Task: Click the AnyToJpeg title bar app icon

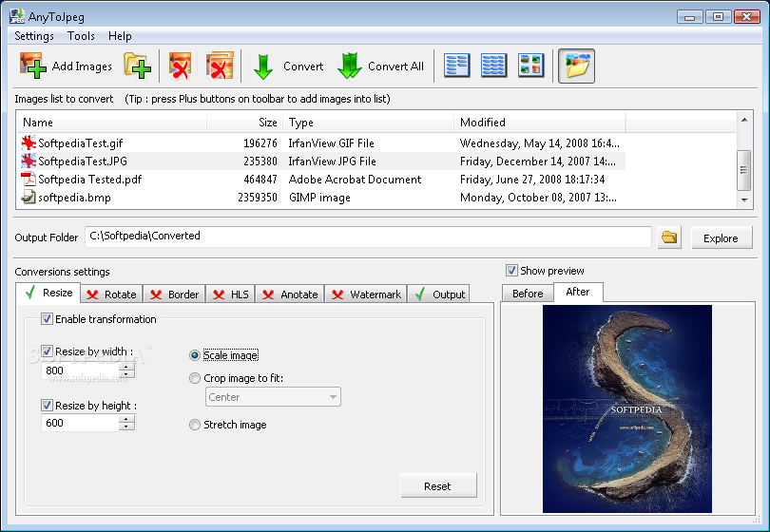Action: tap(17, 16)
